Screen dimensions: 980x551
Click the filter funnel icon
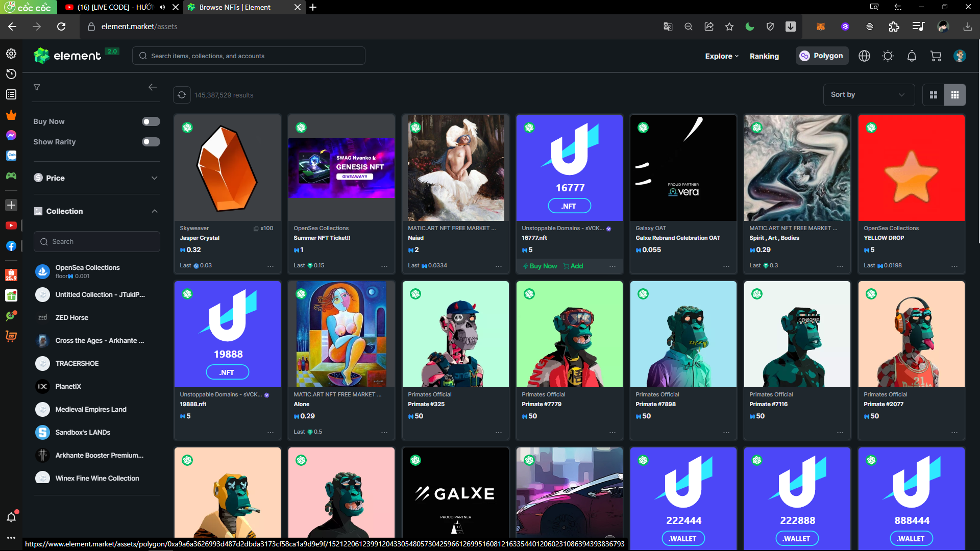coord(37,87)
